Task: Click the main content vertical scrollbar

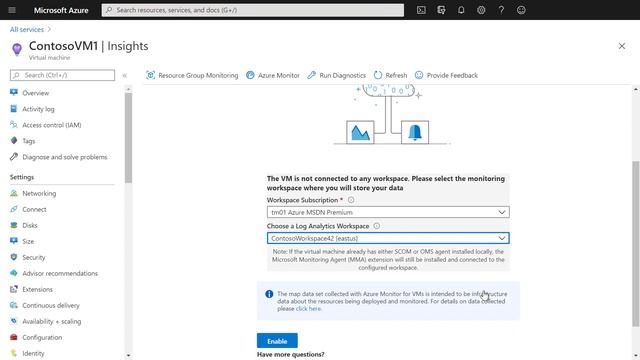Action: (636, 244)
